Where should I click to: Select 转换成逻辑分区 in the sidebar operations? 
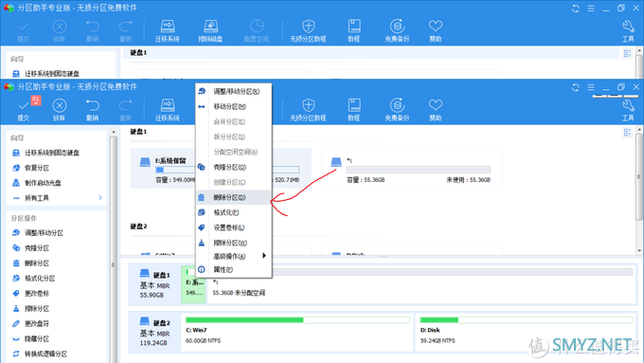46,354
